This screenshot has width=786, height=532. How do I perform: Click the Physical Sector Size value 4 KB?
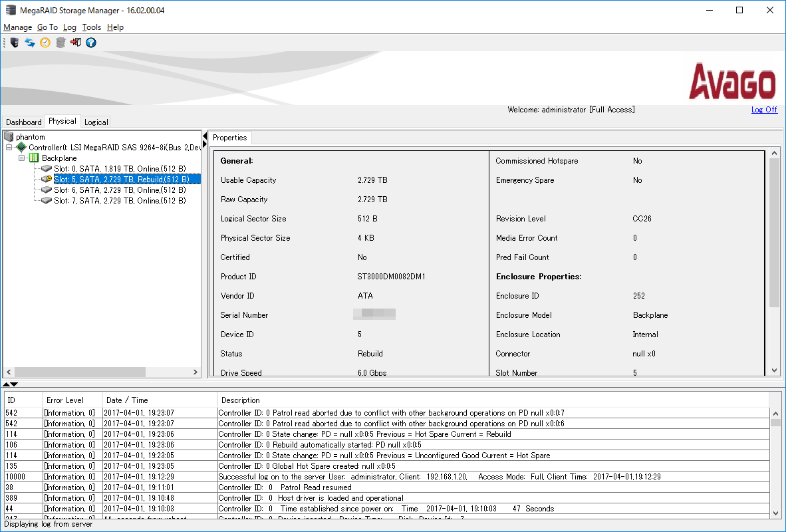[366, 237]
